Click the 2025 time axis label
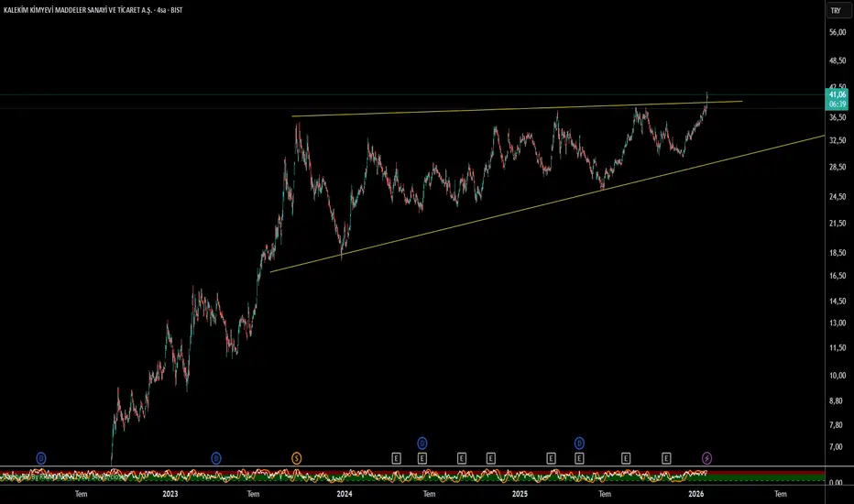854x504 pixels. [x=520, y=494]
